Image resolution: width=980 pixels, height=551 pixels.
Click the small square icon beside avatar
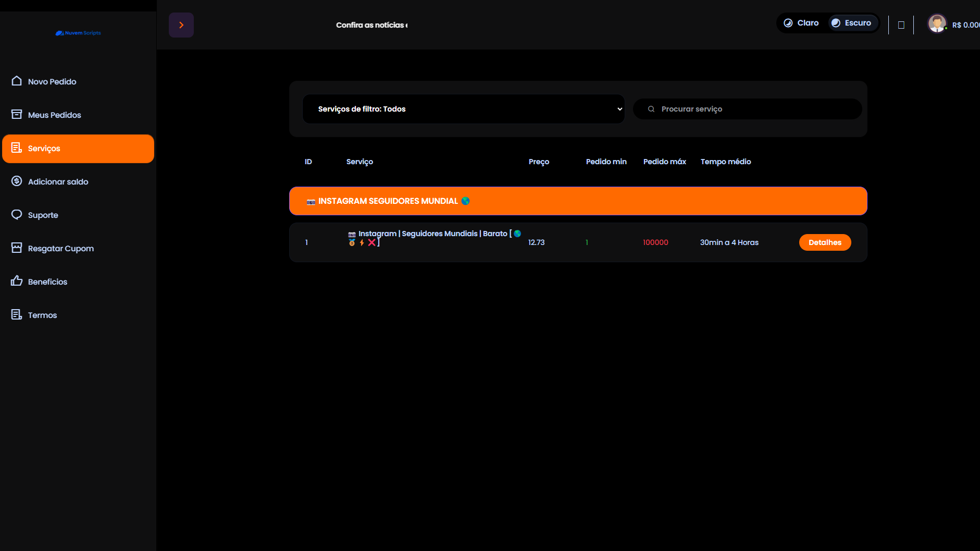901,25
